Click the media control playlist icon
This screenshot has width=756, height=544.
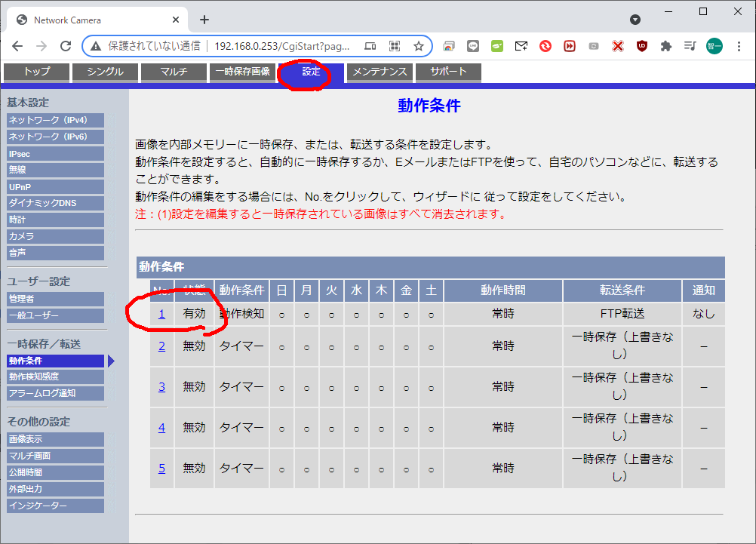click(690, 46)
